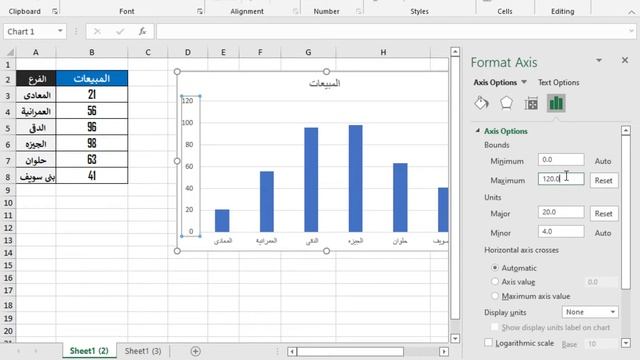Image resolution: width=640 pixels, height=360 pixels.
Task: Select the Axis value radio button
Action: click(495, 282)
